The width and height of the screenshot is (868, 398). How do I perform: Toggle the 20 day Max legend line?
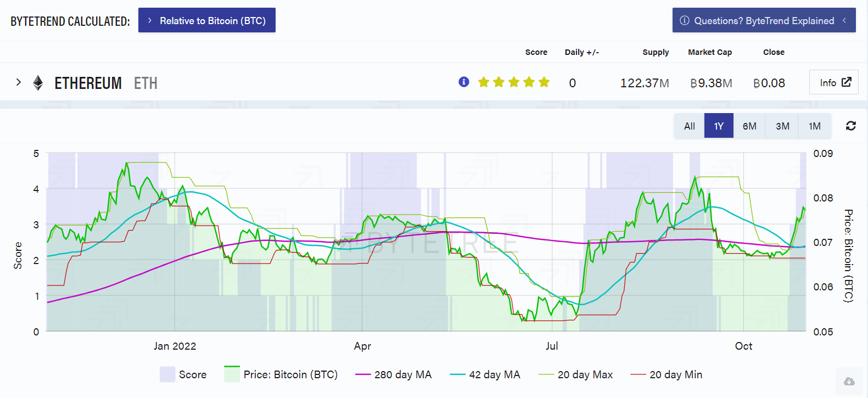tap(575, 374)
